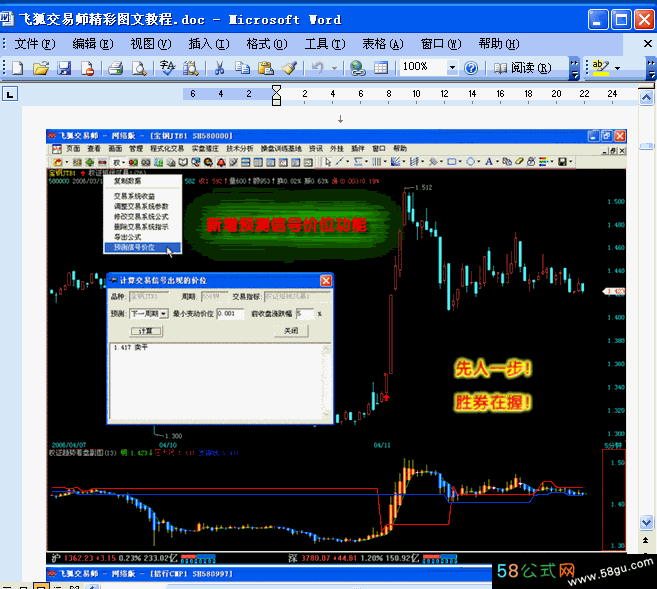Select 复制数据 in the embedded context menu
This screenshot has width=657, height=589.
[142, 181]
